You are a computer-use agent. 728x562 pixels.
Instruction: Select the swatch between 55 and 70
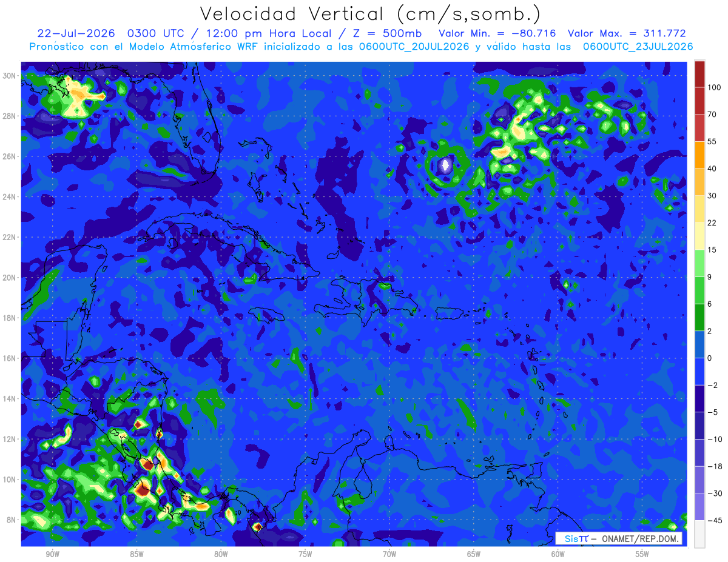[x=699, y=127]
